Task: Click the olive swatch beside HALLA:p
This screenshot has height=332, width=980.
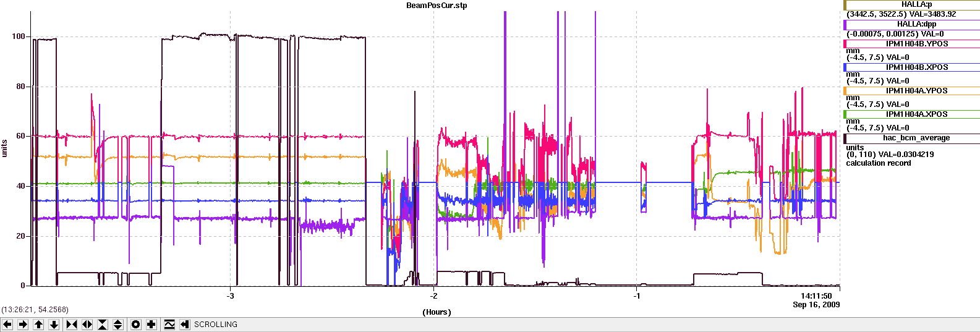Action: (x=846, y=5)
